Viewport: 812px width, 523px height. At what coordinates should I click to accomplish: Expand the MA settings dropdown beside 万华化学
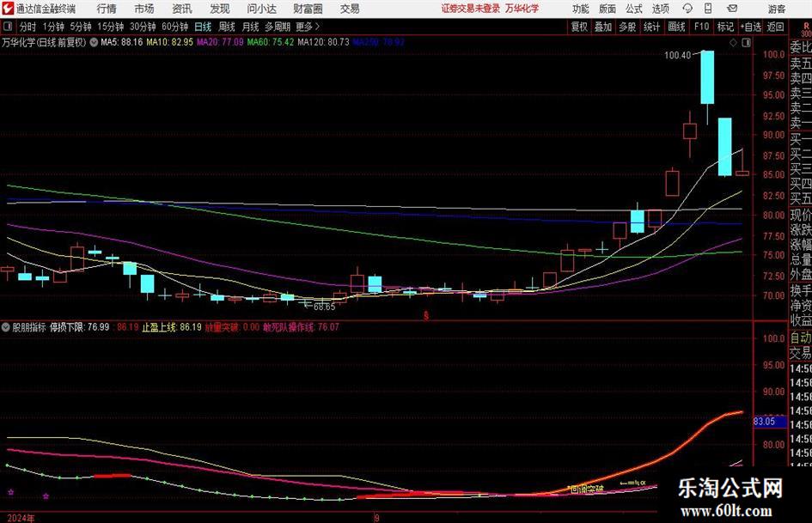coord(94,42)
